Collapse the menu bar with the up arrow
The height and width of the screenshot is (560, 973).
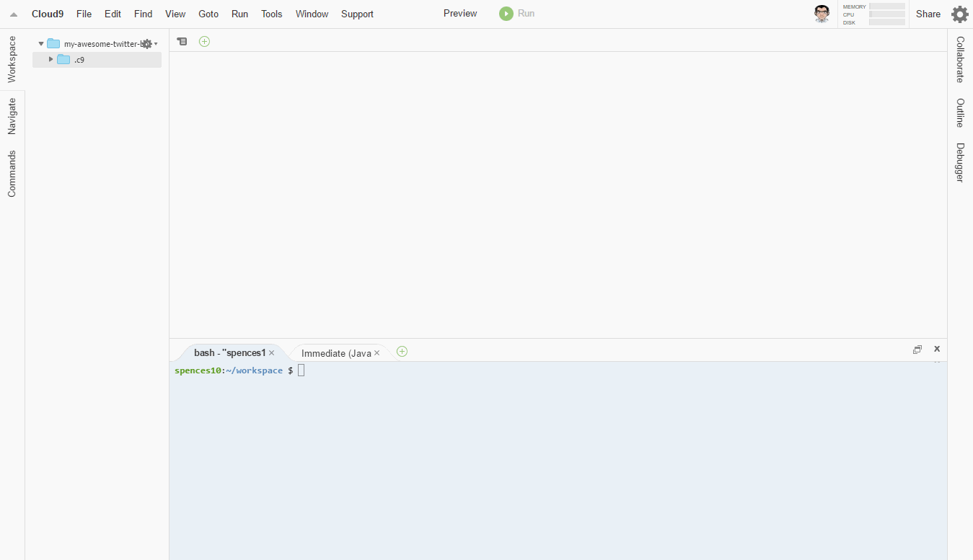(13, 14)
